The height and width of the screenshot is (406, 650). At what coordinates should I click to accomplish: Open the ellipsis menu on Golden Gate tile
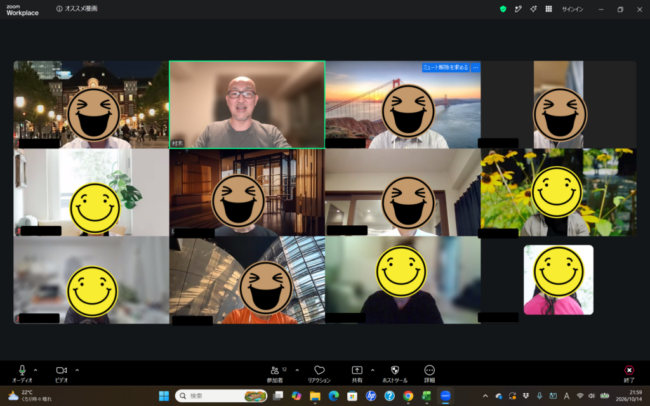(475, 67)
